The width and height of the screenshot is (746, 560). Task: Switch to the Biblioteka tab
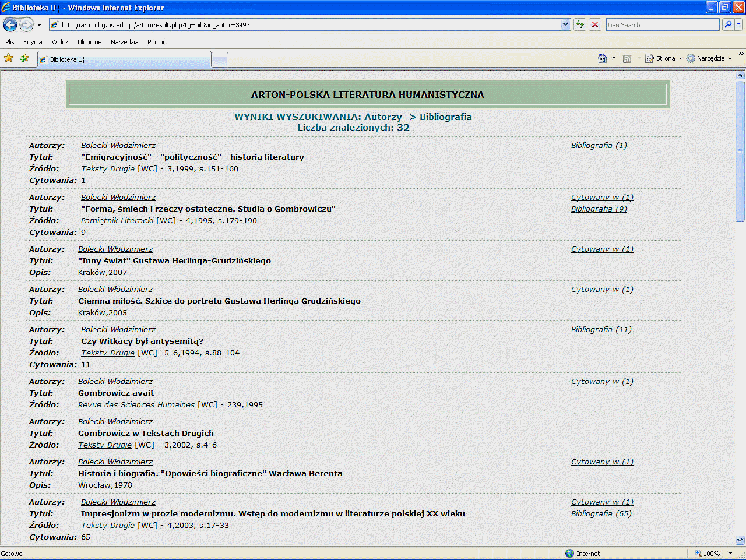coord(124,59)
